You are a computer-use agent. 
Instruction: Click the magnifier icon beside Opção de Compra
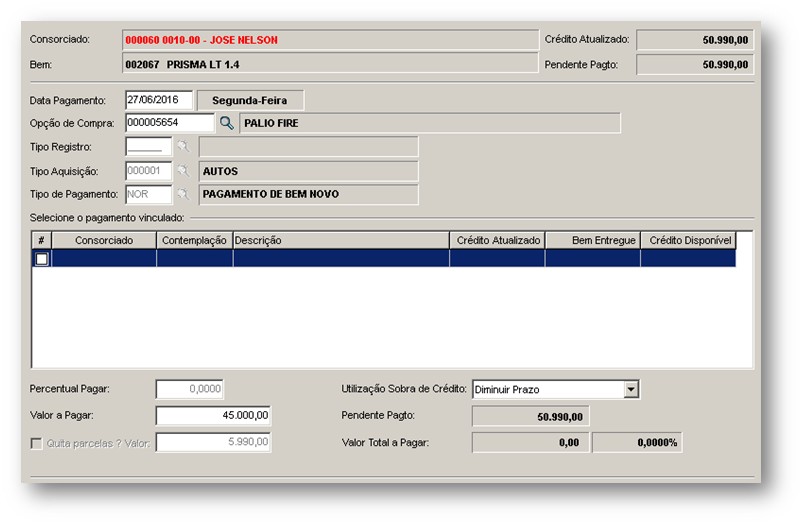point(226,123)
